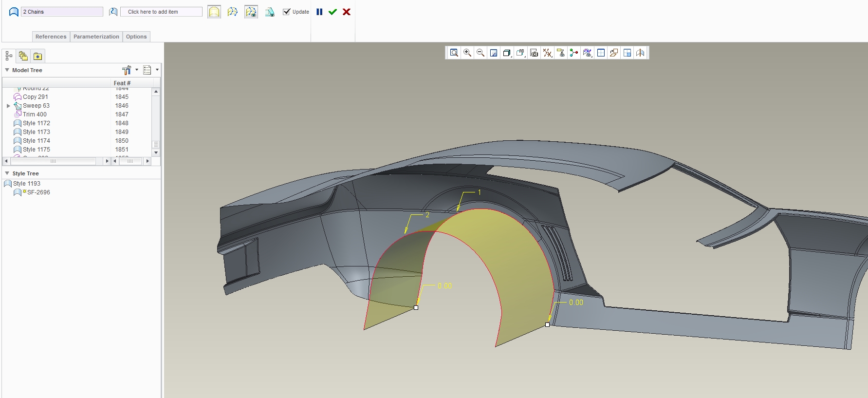Click the internal curve collector icon

113,12
